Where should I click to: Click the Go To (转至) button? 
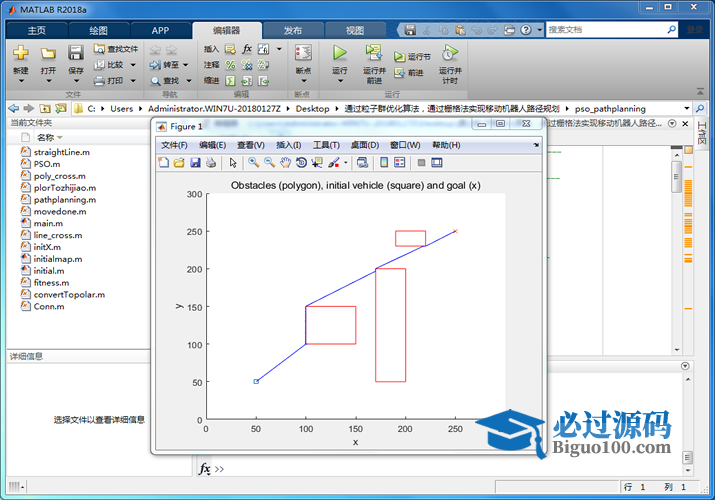pyautogui.click(x=165, y=65)
